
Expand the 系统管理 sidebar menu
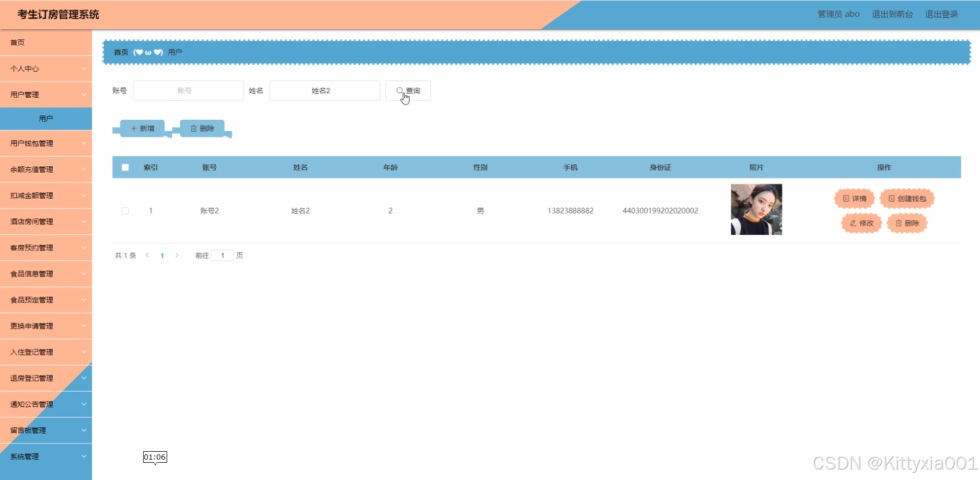pos(46,457)
